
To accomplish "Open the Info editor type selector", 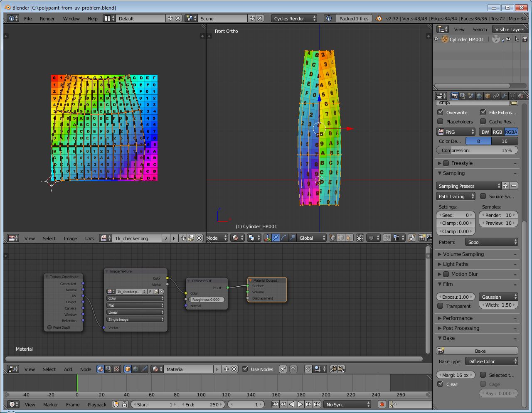I will click(13, 18).
